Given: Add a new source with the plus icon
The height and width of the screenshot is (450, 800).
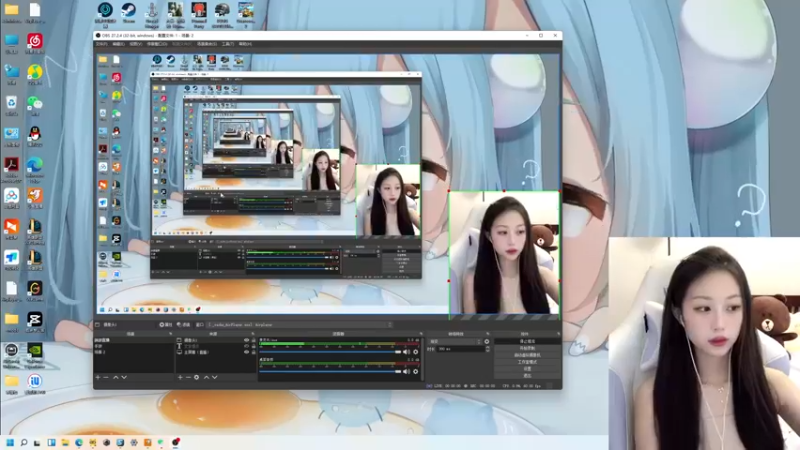Looking at the screenshot, I should [180, 378].
